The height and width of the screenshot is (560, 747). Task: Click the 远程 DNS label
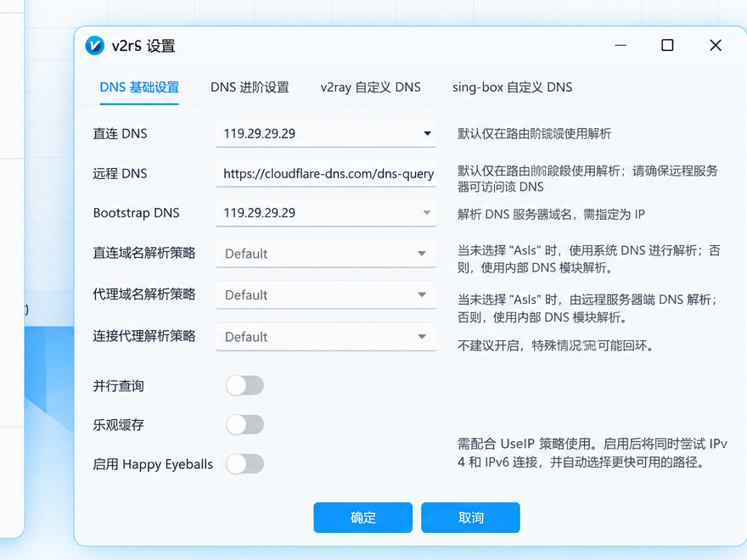coord(120,173)
